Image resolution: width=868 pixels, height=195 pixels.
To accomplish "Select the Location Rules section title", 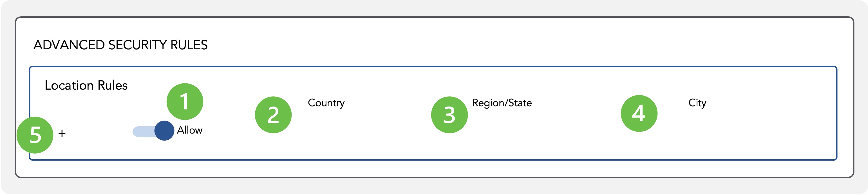I will [86, 85].
